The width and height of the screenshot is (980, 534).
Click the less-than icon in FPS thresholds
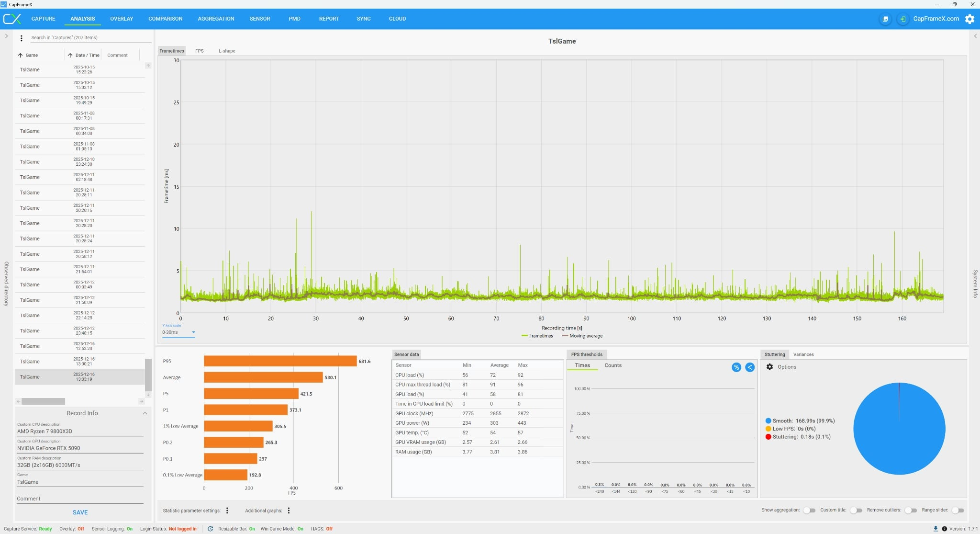click(x=750, y=367)
